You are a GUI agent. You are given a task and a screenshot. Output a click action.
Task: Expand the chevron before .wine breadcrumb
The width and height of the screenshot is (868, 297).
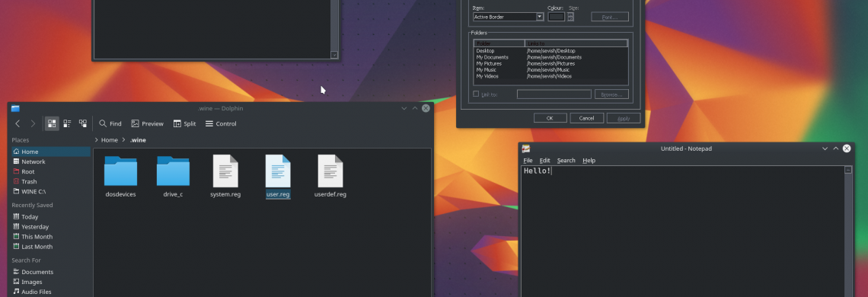point(124,140)
